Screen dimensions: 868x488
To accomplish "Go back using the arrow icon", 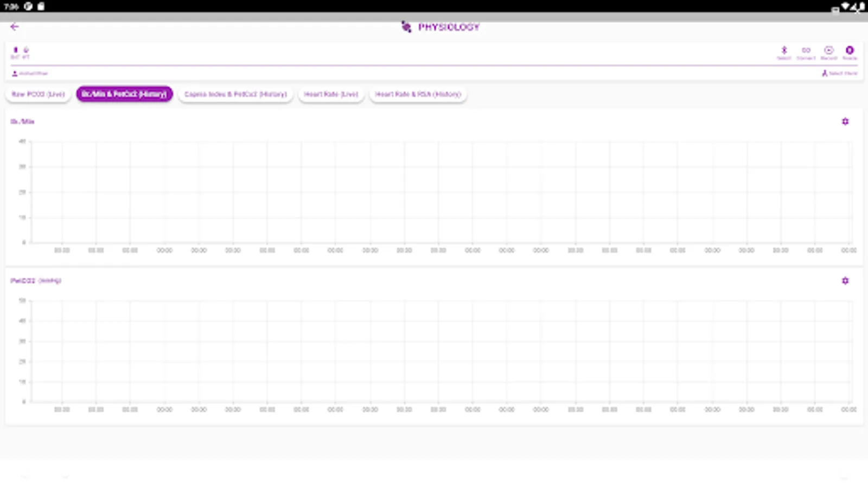I will pos(15,27).
